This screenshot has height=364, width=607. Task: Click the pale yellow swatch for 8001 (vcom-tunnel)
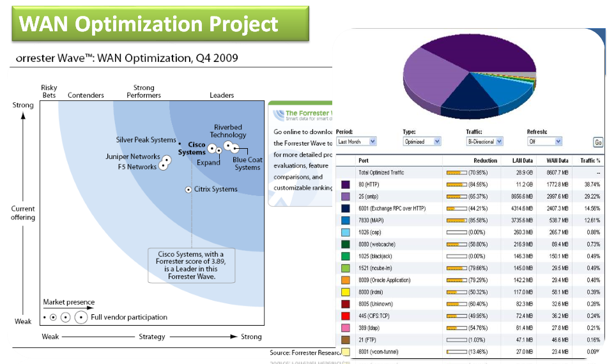coord(345,352)
